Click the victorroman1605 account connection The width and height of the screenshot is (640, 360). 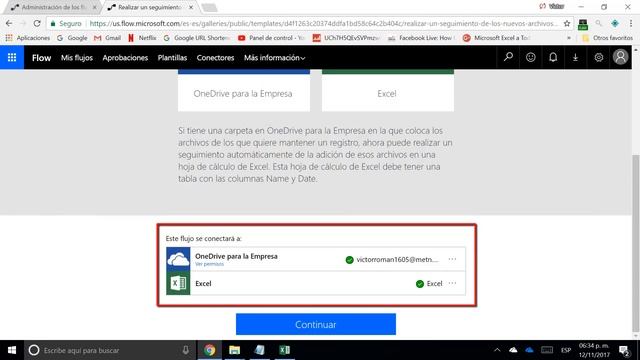397,260
